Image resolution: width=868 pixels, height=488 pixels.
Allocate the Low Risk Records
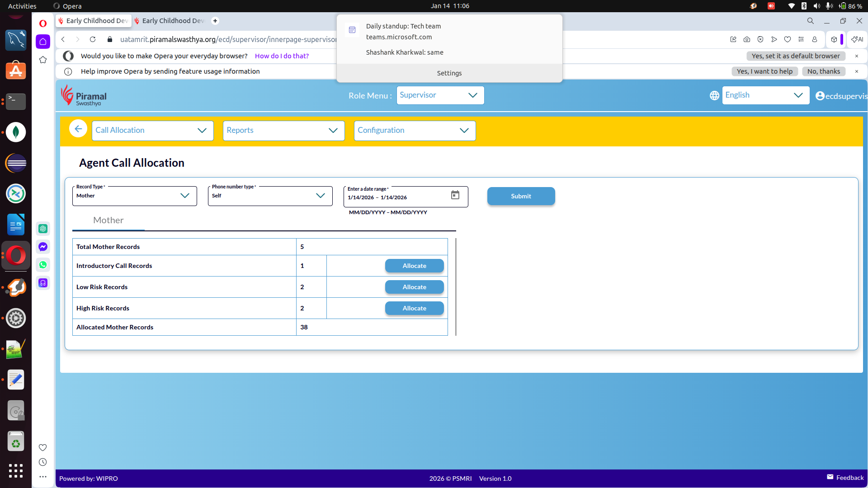tap(414, 287)
